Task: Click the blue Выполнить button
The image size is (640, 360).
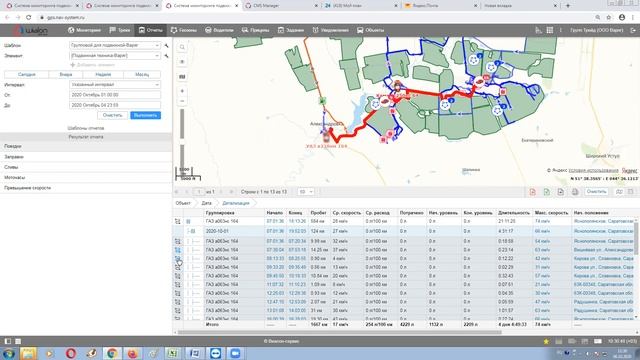Action: pos(145,115)
